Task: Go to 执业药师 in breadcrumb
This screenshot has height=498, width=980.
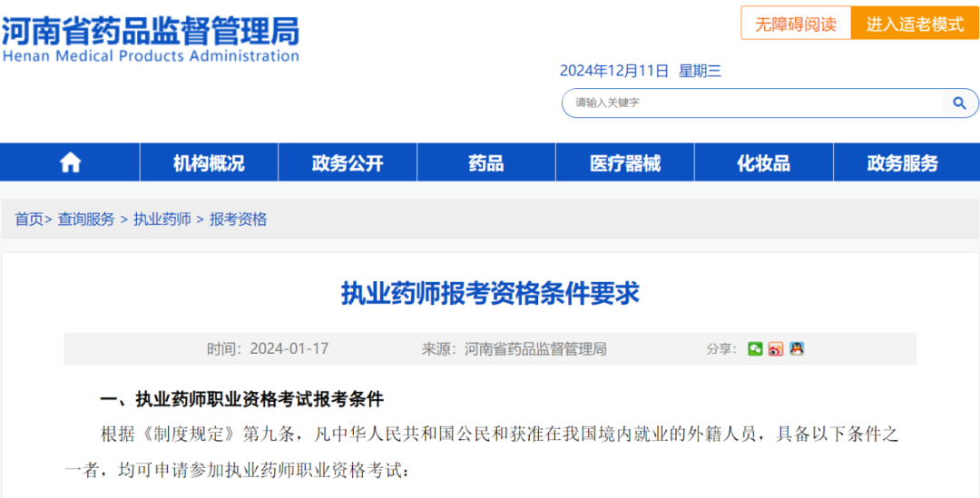Action: click(x=162, y=220)
